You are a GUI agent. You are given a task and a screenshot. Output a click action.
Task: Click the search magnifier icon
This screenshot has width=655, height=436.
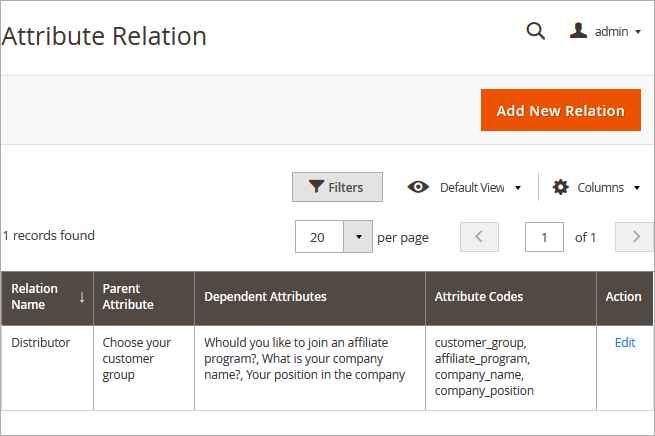536,31
